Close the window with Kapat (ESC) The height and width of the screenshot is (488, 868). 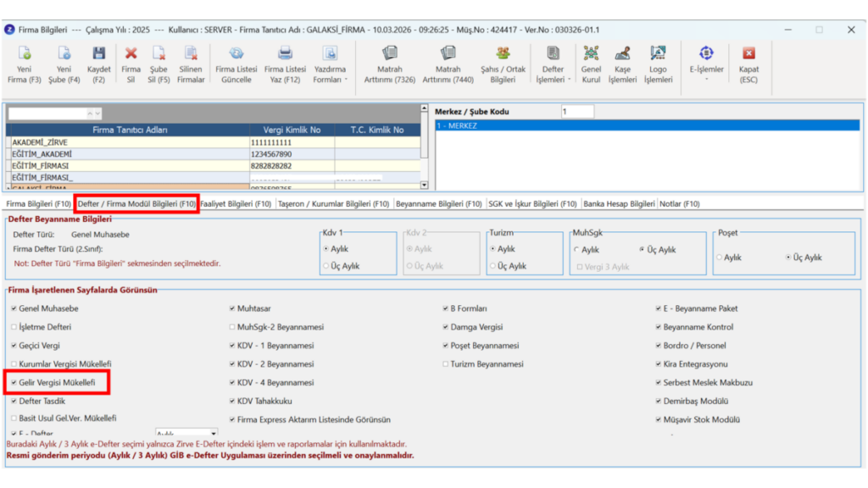click(x=748, y=64)
